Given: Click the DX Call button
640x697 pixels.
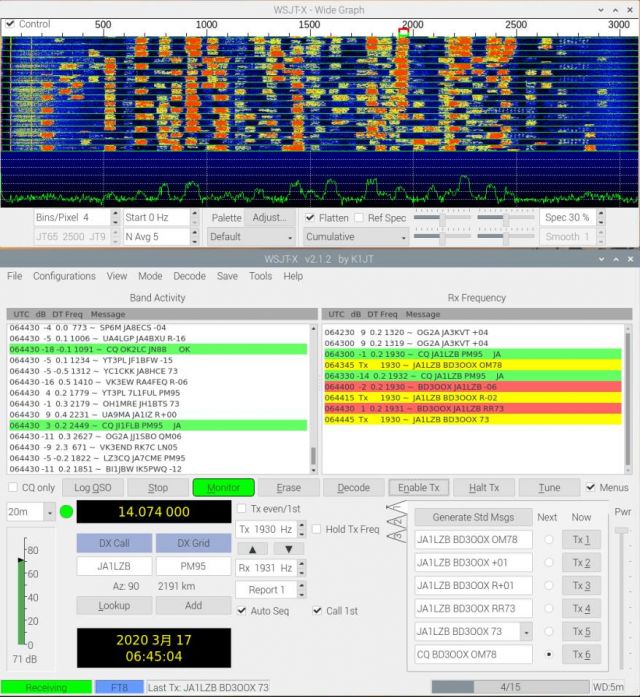Looking at the screenshot, I should click(114, 543).
